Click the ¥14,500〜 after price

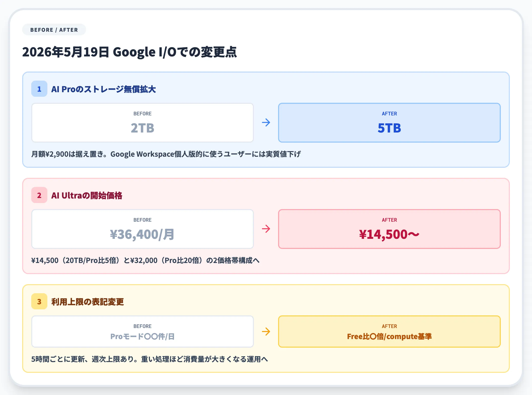point(389,235)
